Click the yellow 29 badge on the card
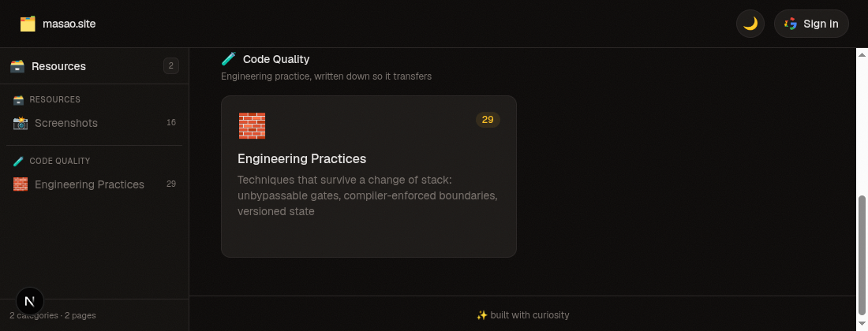This screenshot has height=331, width=868. (x=488, y=120)
